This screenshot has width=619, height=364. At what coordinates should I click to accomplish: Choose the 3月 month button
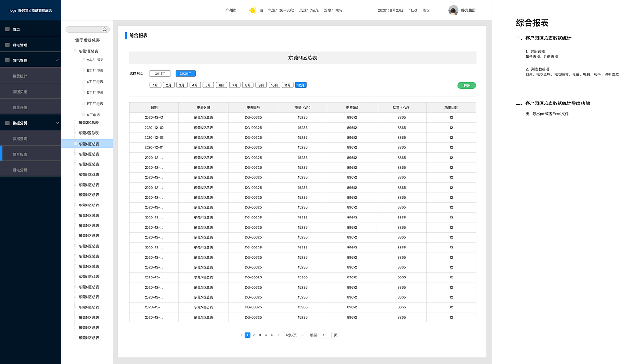(x=182, y=85)
